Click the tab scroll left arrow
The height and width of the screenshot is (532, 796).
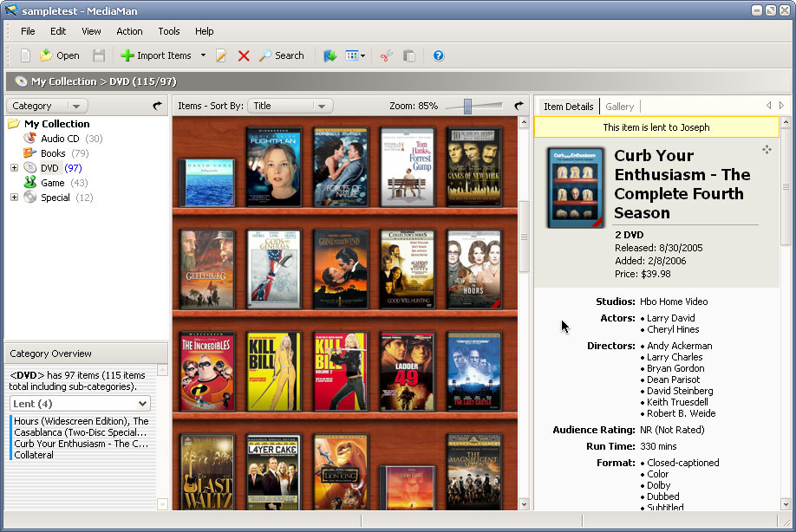click(768, 106)
